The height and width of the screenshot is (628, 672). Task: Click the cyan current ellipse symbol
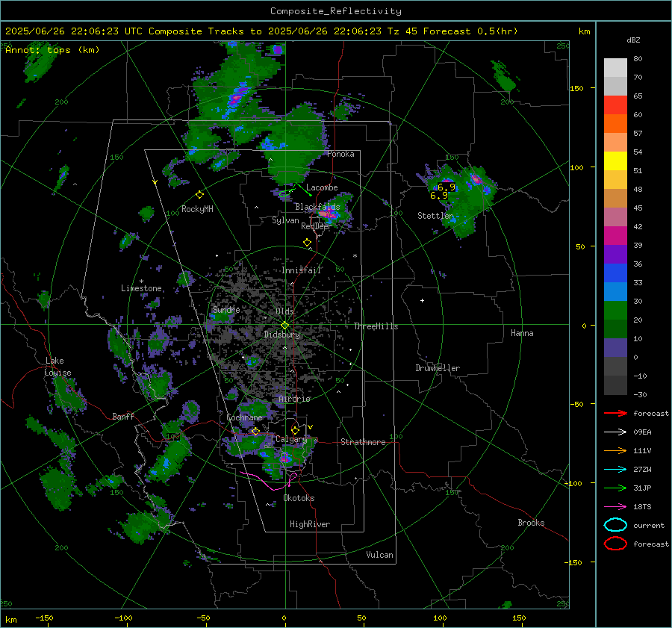[x=615, y=525]
